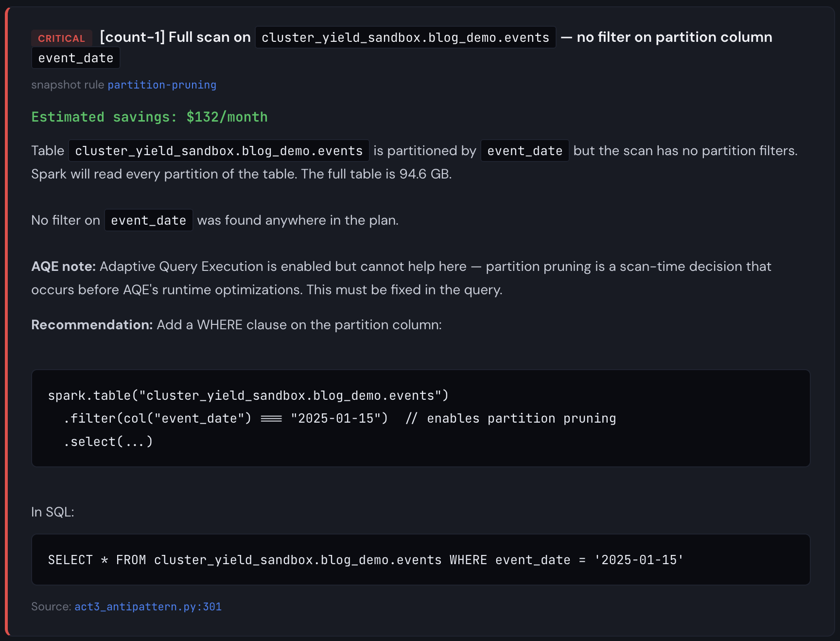This screenshot has height=641, width=840.
Task: Click the Estimated savings $132/month text
Action: coord(149,117)
